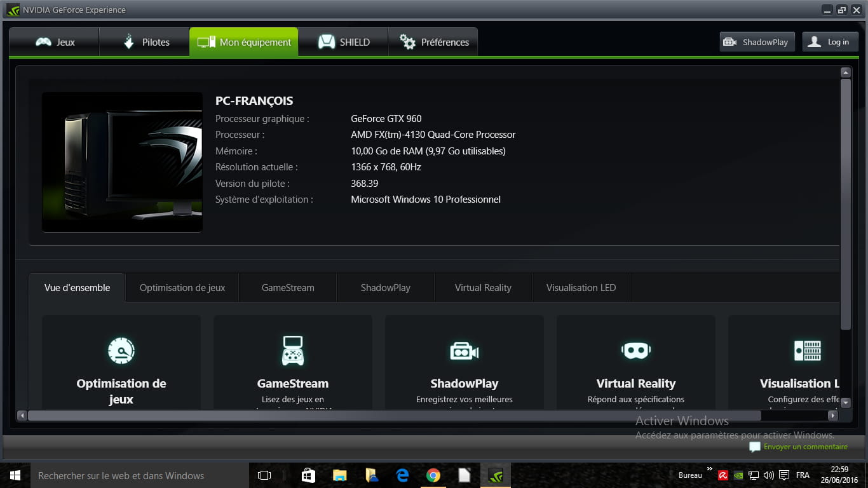The width and height of the screenshot is (868, 488).
Task: Open the Windows Store taskbar icon
Action: pyautogui.click(x=308, y=475)
